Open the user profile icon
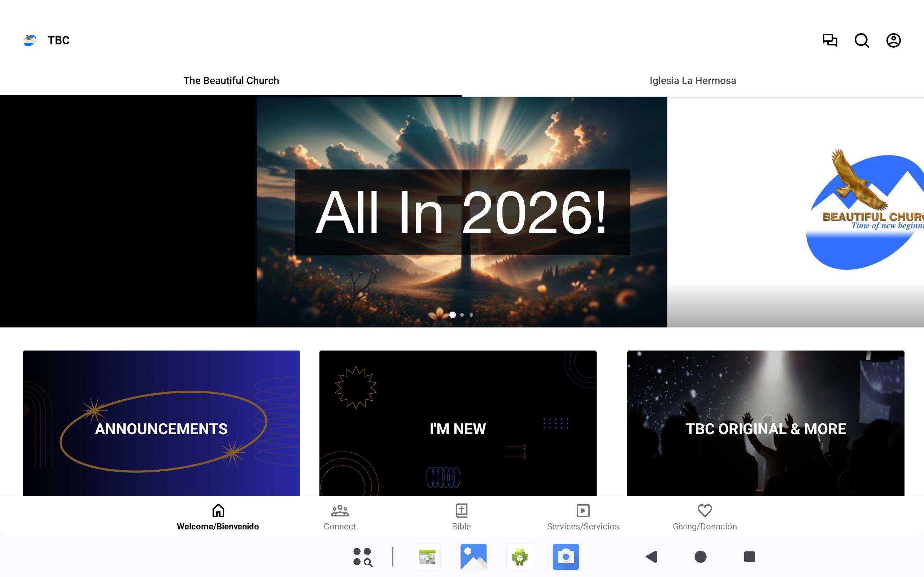Viewport: 924px width, 577px height. click(893, 40)
